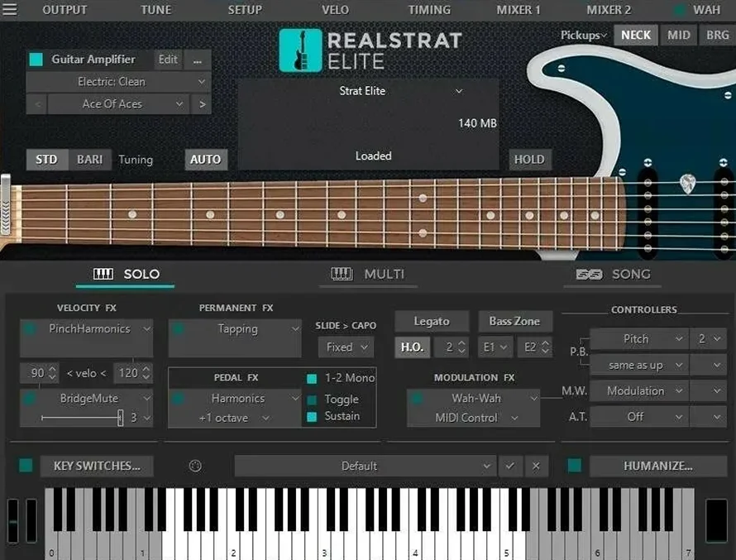
Task: Confirm preset with the checkmark icon
Action: (x=509, y=466)
